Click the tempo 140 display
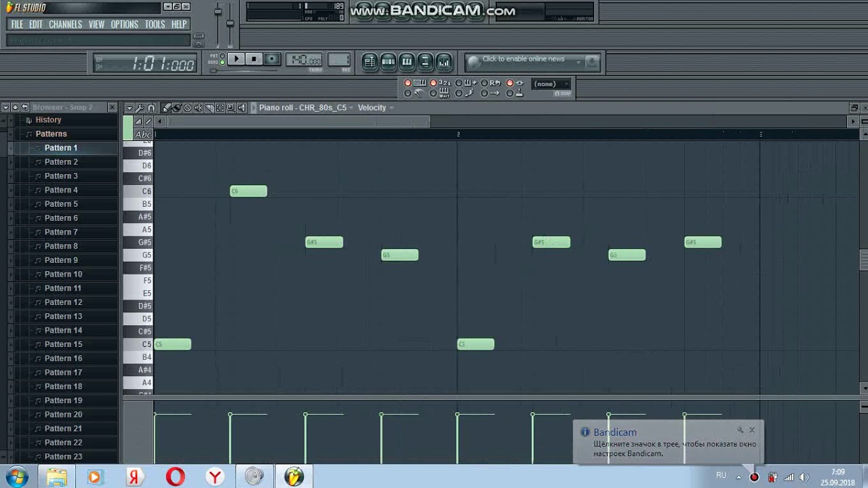The width and height of the screenshot is (868, 488). click(304, 60)
